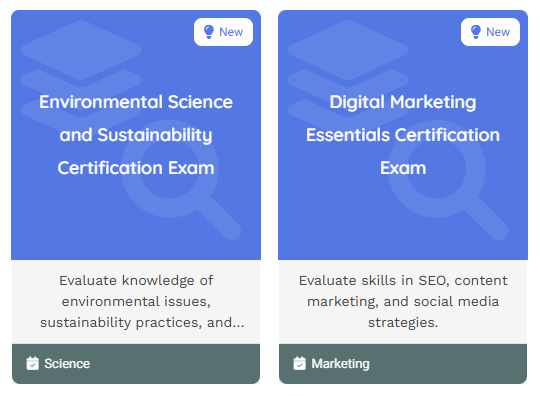The image size is (540, 396).
Task: Click the Science category label
Action: [67, 364]
